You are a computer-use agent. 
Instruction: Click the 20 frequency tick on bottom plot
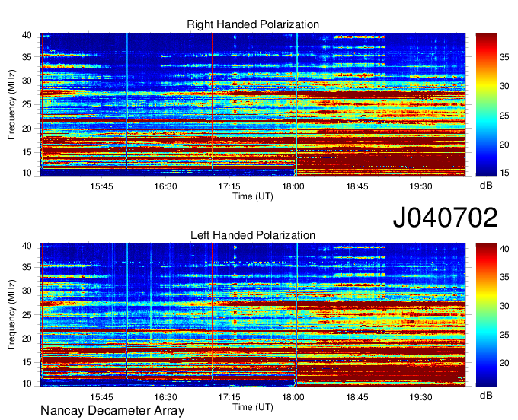click(x=27, y=339)
